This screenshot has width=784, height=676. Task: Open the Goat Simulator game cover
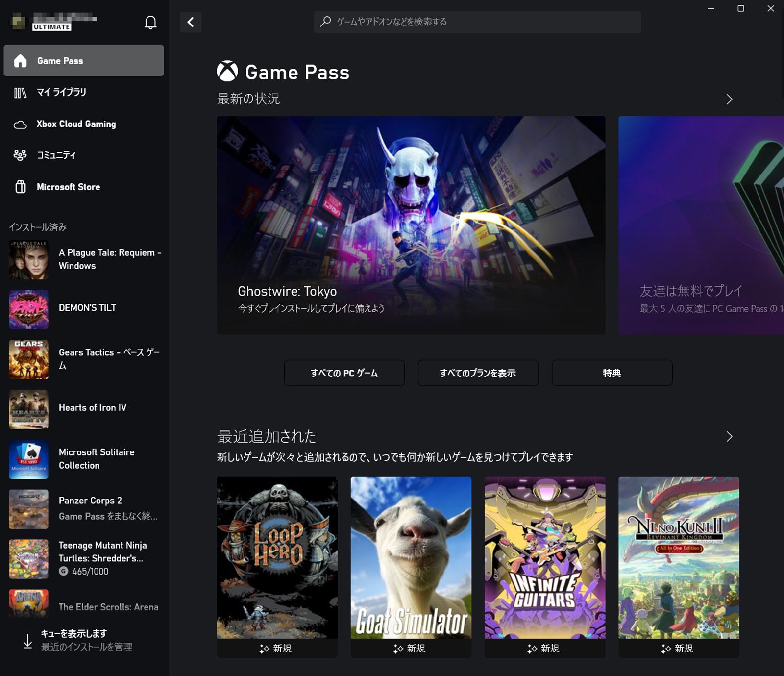(411, 558)
